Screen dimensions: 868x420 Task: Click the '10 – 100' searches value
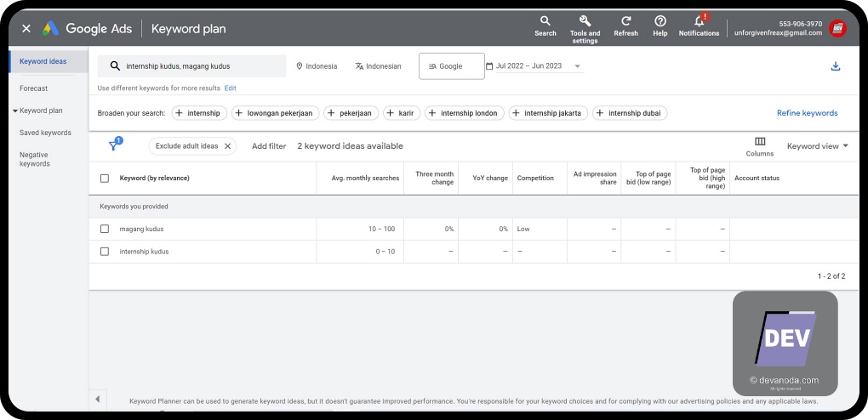pos(382,229)
